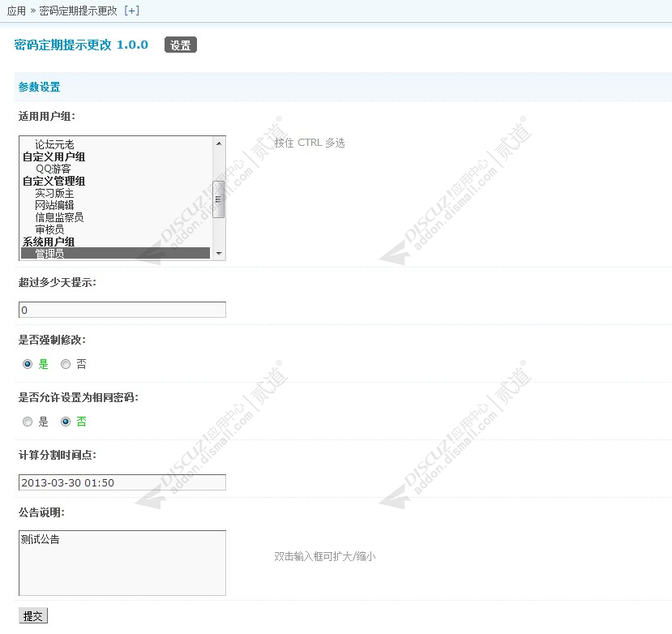The width and height of the screenshot is (672, 634).
Task: Click the 密码定期提示更改 breadcrumb text
Action: coord(78,11)
